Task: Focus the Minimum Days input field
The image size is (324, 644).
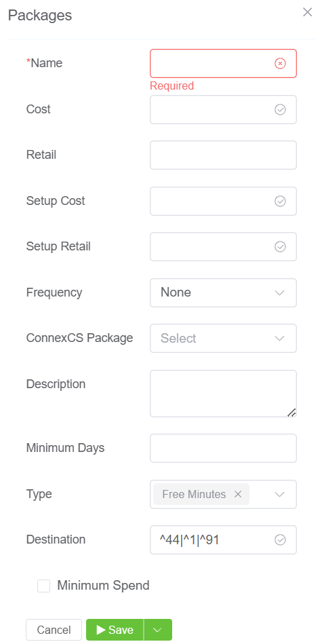Action: 223,448
